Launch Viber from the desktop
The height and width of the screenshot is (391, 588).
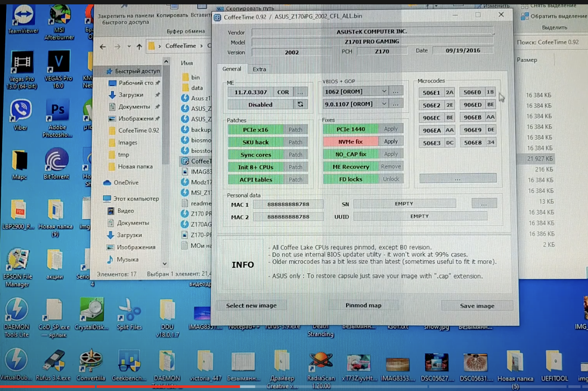[20, 115]
